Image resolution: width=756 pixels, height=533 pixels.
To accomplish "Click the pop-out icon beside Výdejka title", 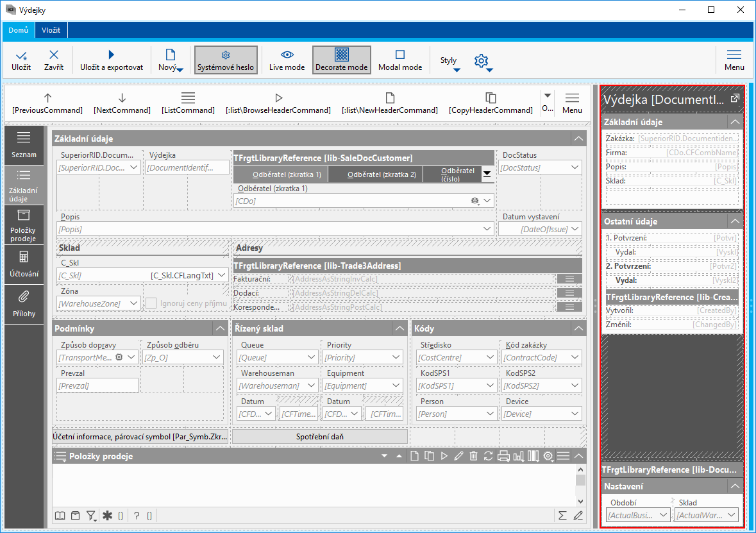I will [735, 99].
